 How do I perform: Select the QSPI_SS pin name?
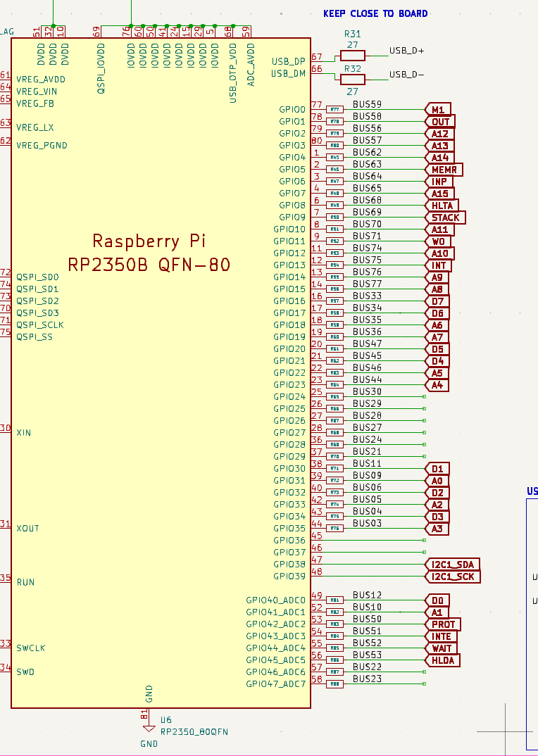[35, 336]
